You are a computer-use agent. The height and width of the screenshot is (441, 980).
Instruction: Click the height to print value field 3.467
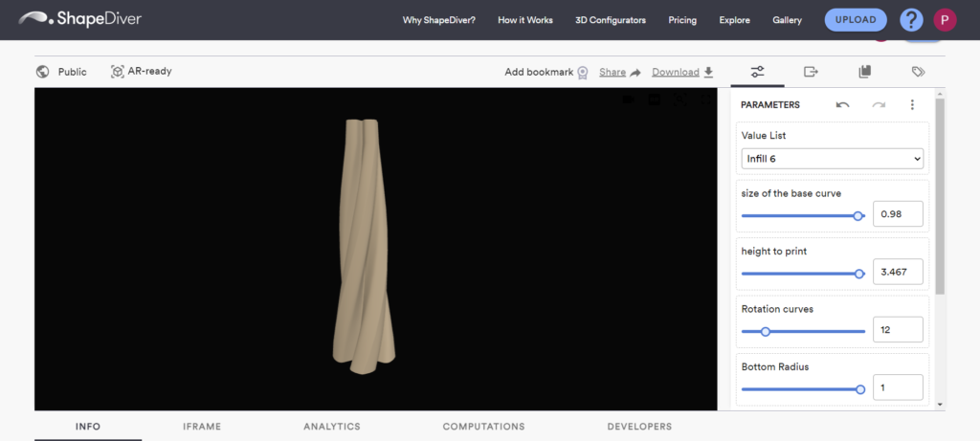(898, 272)
